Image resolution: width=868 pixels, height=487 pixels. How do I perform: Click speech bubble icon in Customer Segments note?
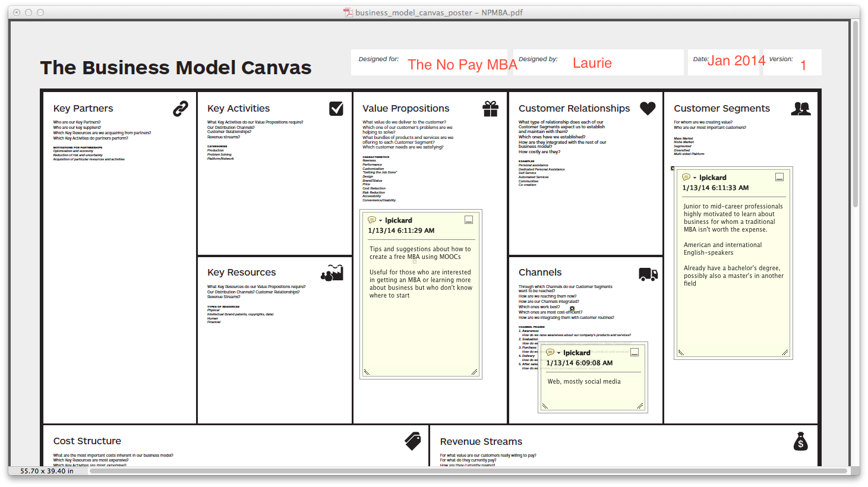pyautogui.click(x=686, y=177)
